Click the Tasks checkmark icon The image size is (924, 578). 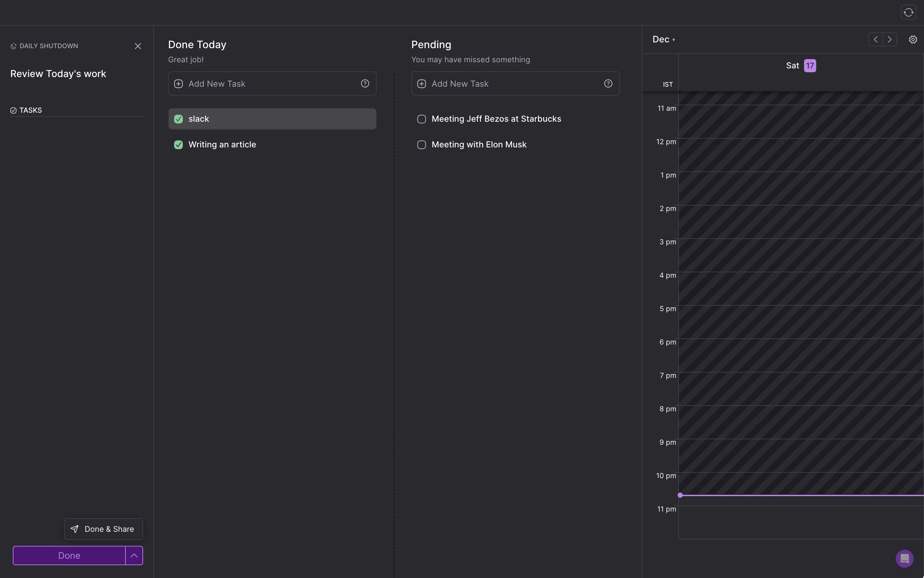[x=13, y=110]
